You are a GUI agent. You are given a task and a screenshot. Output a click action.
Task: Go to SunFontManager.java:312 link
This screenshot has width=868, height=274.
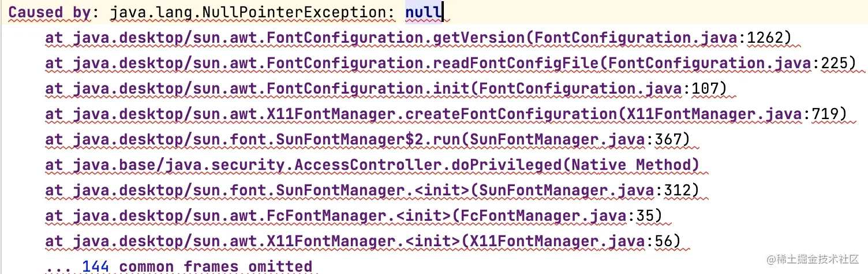[x=586, y=190]
